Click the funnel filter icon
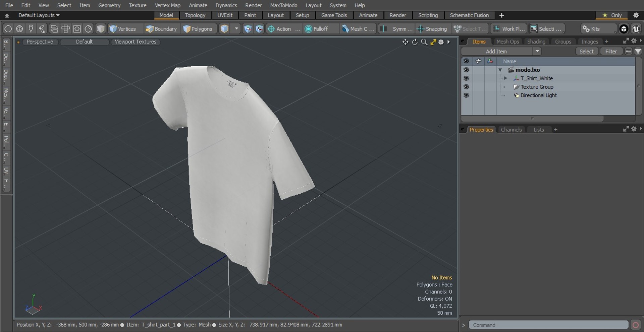Screen dimensions: 644x332 pos(638,51)
